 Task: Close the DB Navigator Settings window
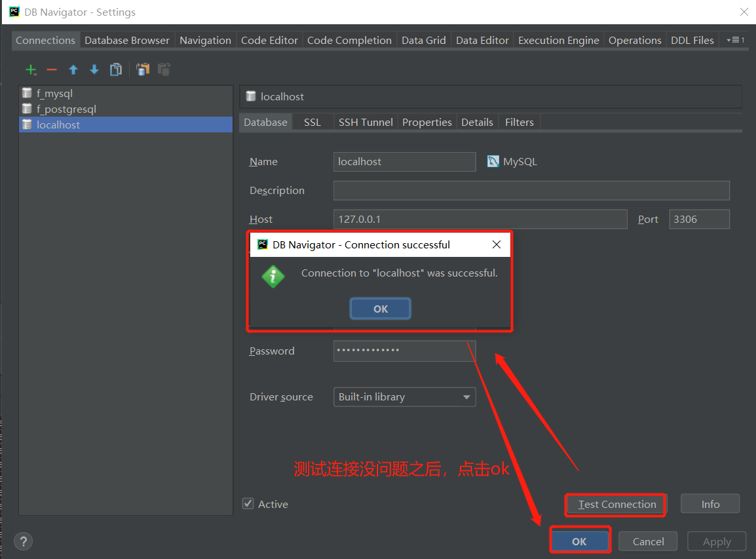[744, 12]
